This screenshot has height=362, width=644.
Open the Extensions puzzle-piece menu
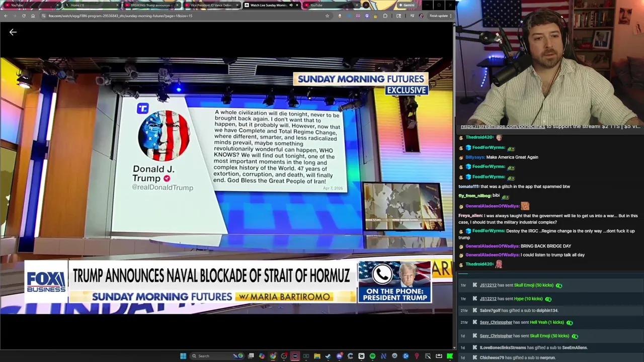[x=385, y=16]
